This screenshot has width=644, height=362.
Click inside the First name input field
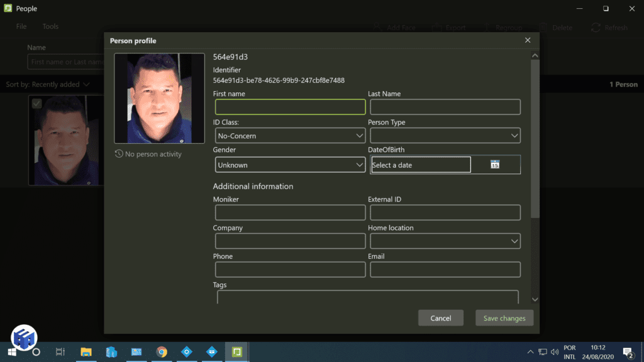pyautogui.click(x=290, y=107)
